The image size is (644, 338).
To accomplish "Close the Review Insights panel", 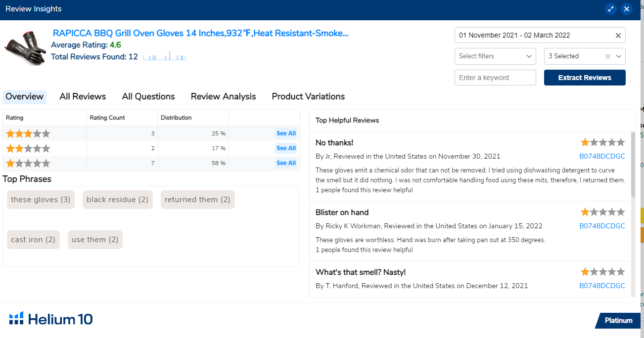I will pyautogui.click(x=627, y=9).
